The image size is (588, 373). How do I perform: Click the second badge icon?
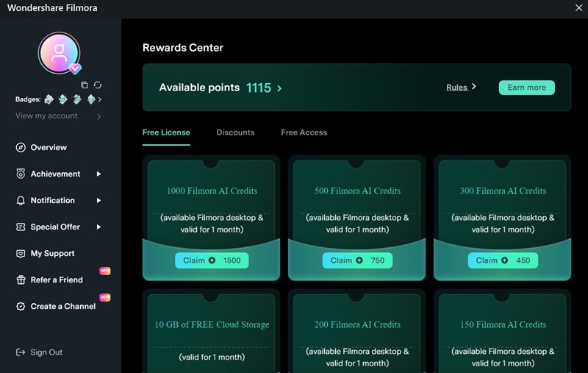pyautogui.click(x=63, y=99)
